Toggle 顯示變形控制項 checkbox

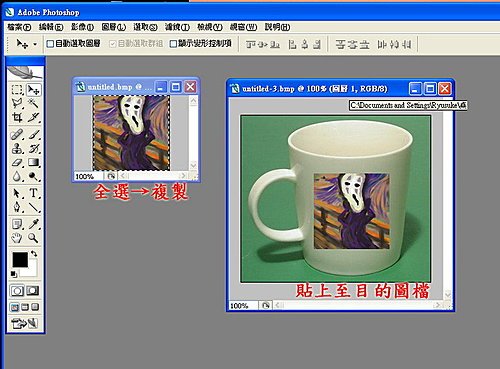pos(173,44)
